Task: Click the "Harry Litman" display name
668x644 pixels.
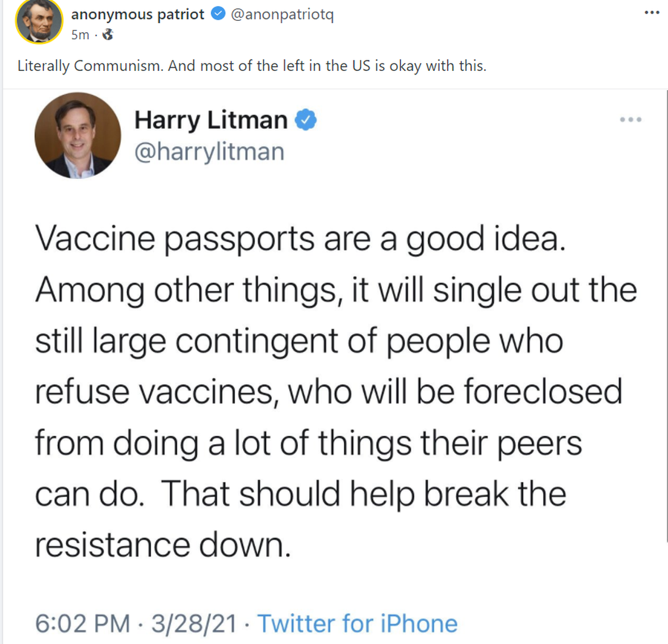Action: click(211, 120)
